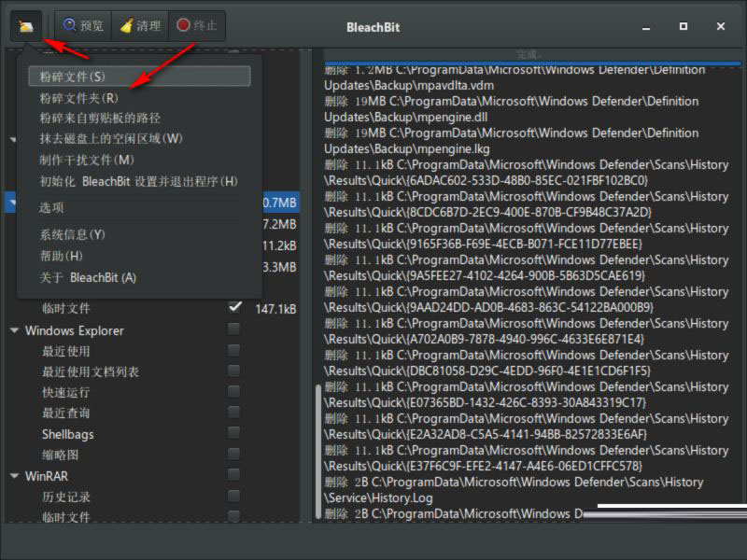Close the BleachBit window
The image size is (747, 560).
coord(721,26)
